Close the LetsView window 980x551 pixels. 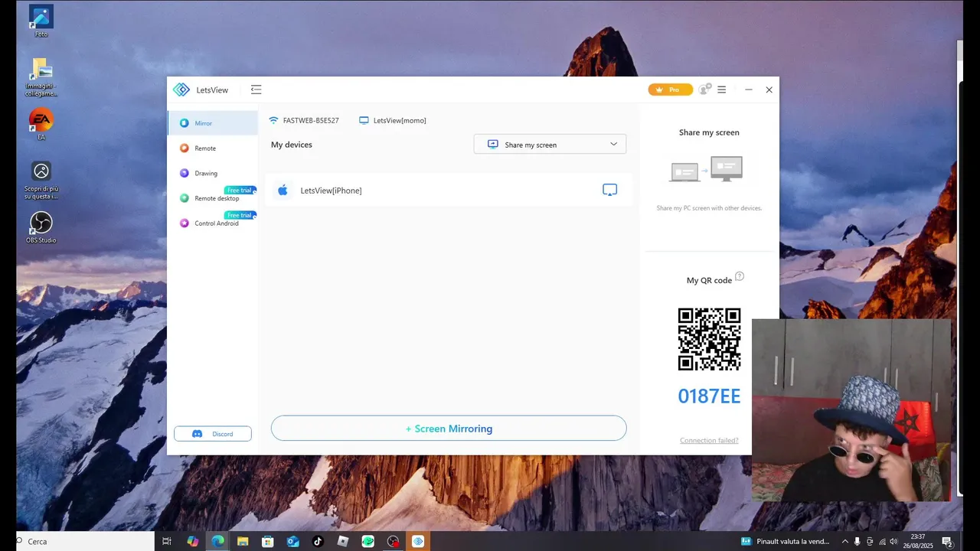(769, 90)
